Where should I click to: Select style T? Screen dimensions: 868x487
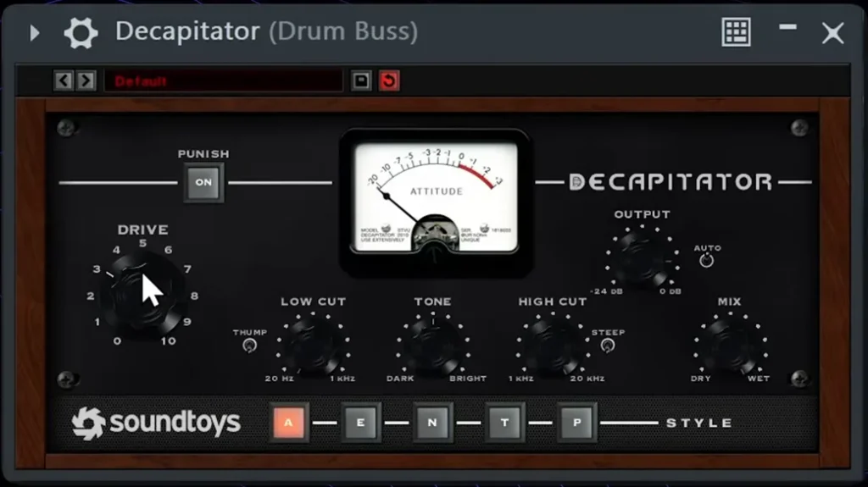coord(504,423)
